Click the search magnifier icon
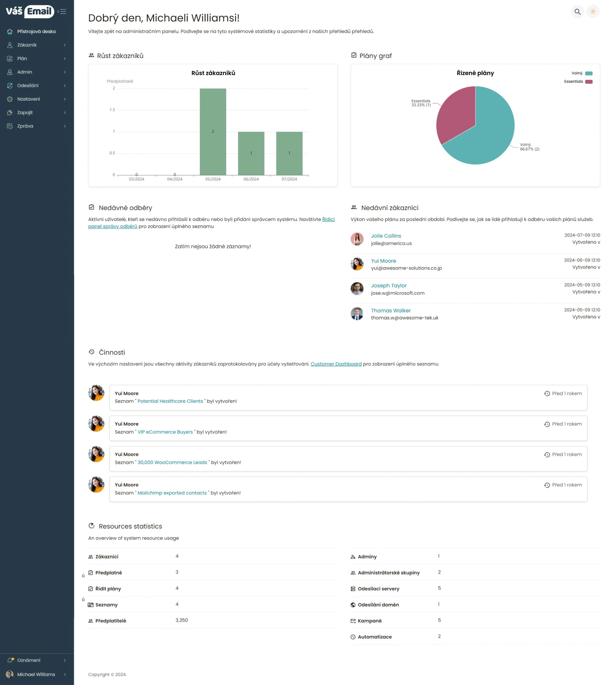This screenshot has width=616, height=685. point(577,12)
